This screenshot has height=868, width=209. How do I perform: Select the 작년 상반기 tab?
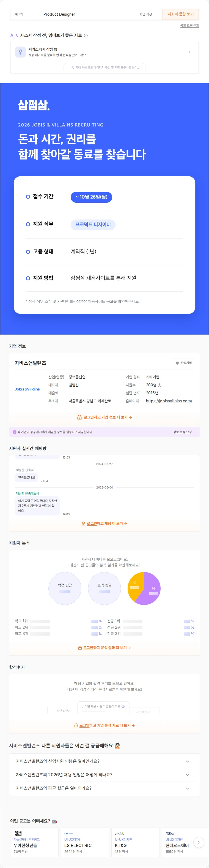coord(64,711)
